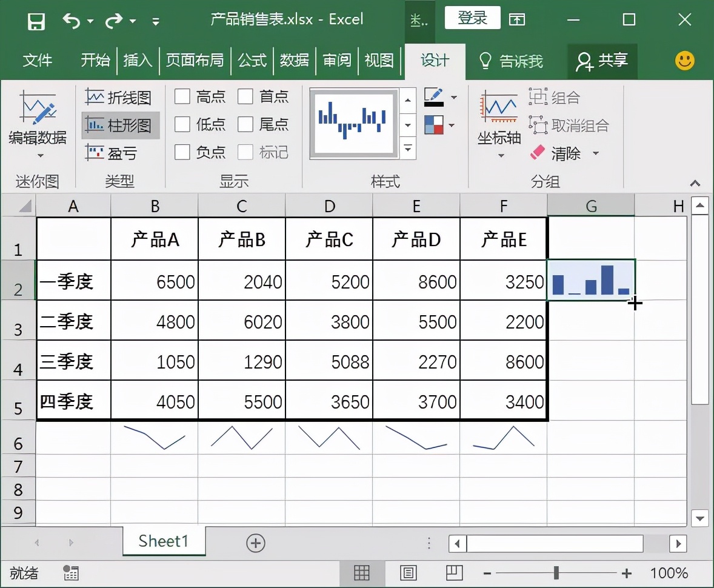This screenshot has width=714, height=588.
Task: Switch to Page Layout view in status bar
Action: point(408,573)
